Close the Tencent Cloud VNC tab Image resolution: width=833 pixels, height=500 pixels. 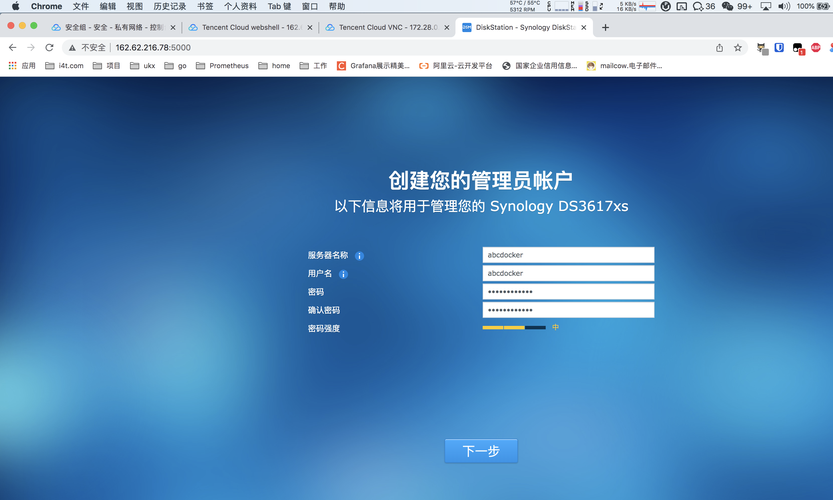(447, 28)
